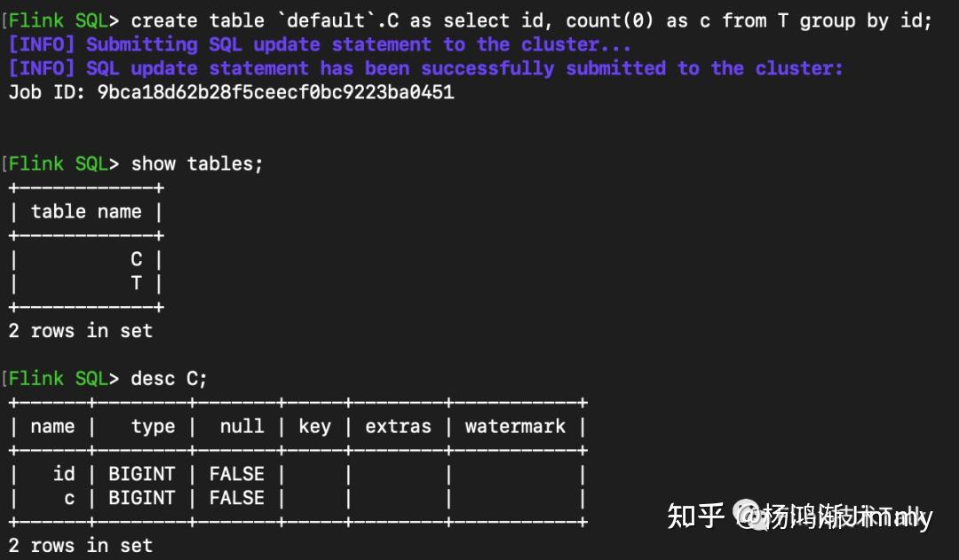Click the 'id' field name cell
This screenshot has height=560, width=959.
64,474
